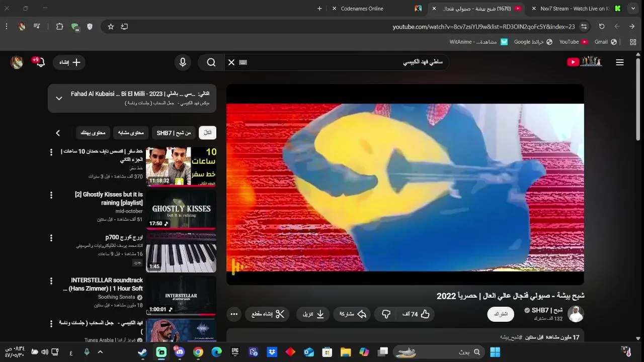
Task: Open site information icon in address bar
Action: [584, 27]
